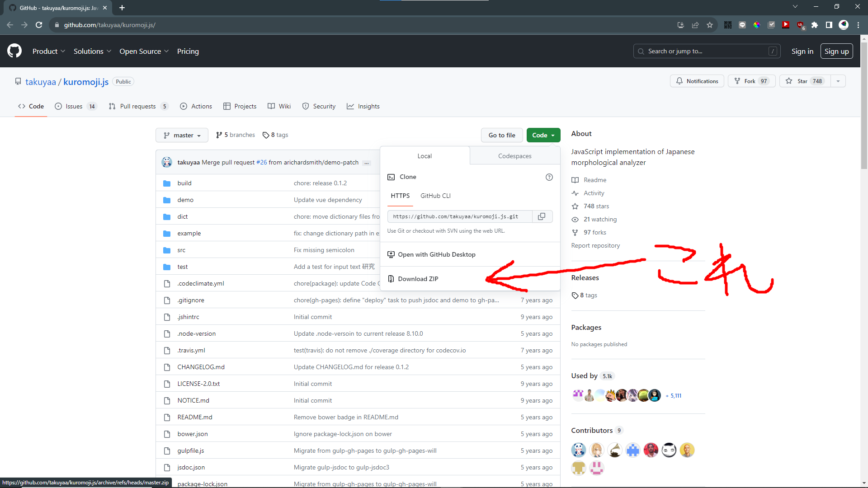Image resolution: width=868 pixels, height=488 pixels.
Task: Click the build folder icon
Action: [167, 183]
